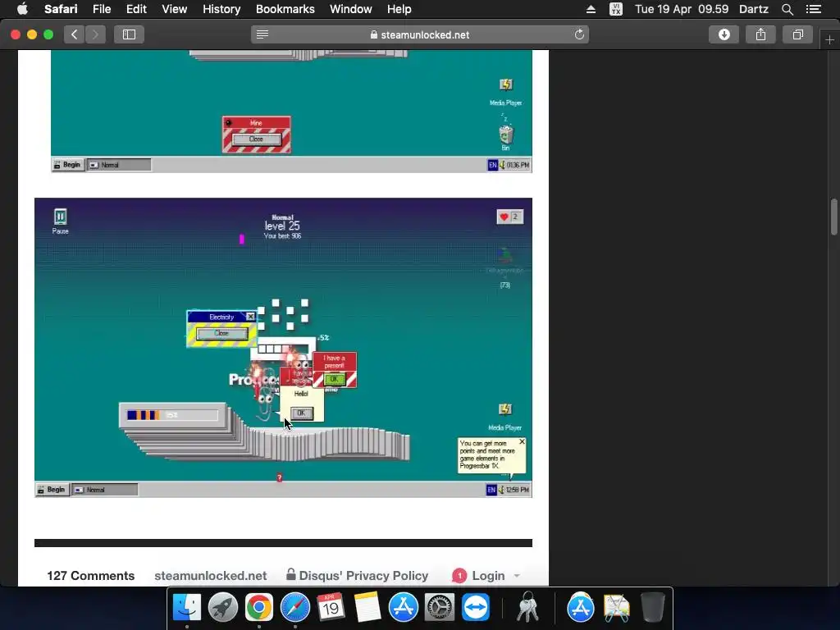The image size is (840, 630).
Task: Go back with Safari's back arrow
Action: 75,34
